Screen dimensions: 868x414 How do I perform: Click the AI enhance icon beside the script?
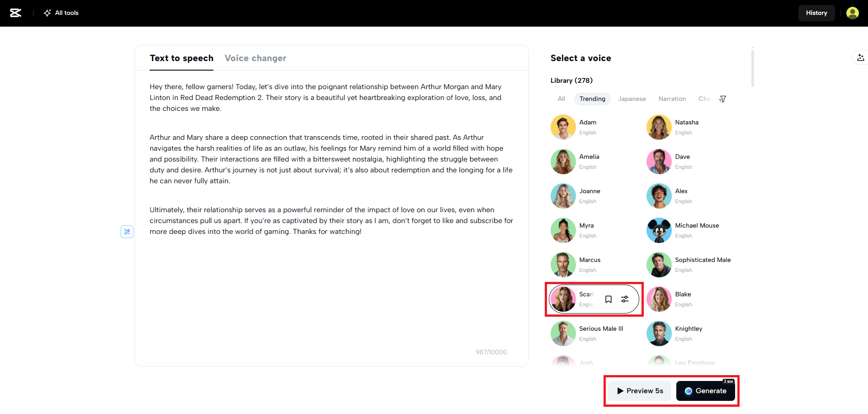point(127,232)
